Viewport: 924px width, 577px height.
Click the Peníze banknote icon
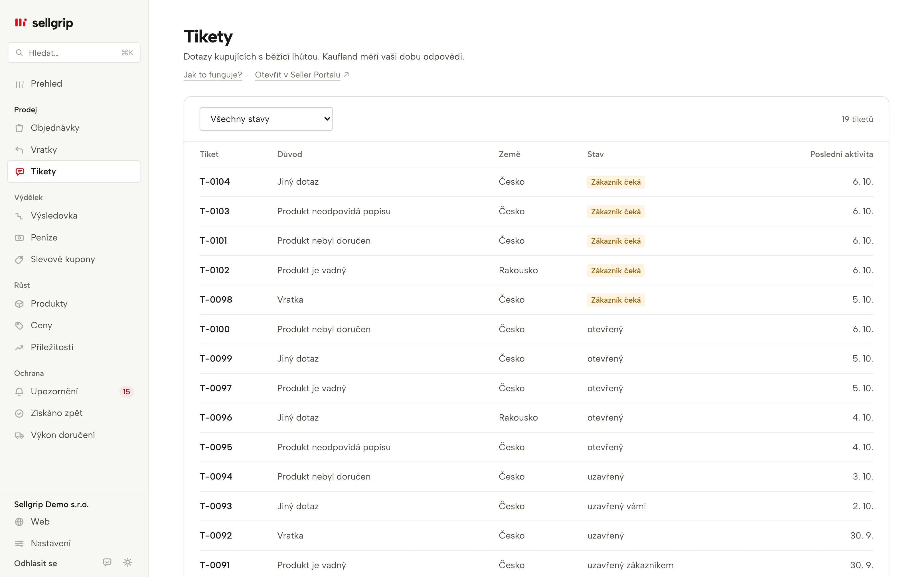[19, 238]
